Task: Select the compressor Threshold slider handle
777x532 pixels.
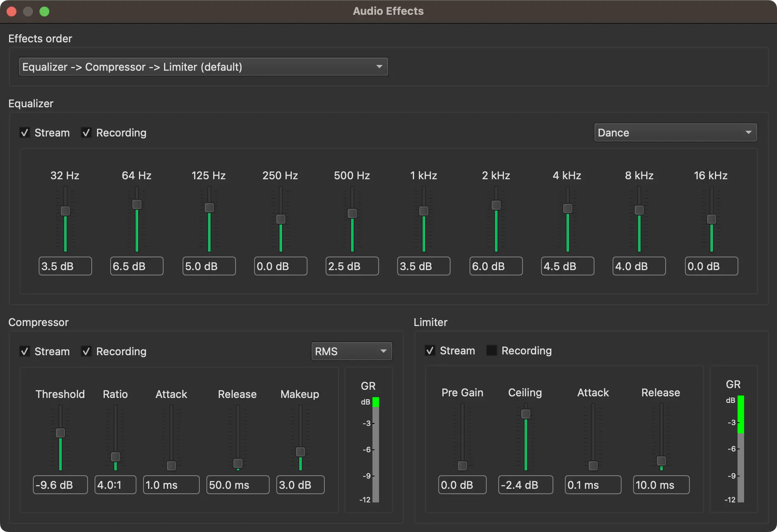Action: (60, 433)
